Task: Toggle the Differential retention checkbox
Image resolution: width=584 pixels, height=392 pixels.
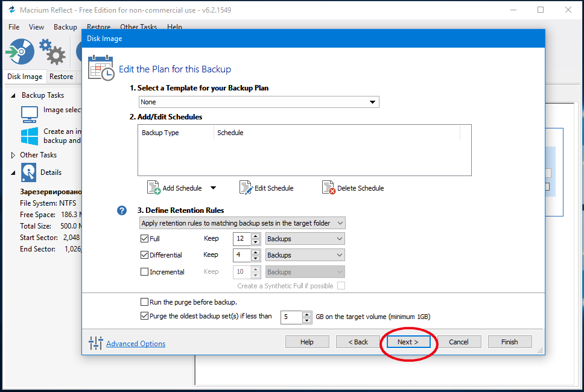Action: [145, 255]
